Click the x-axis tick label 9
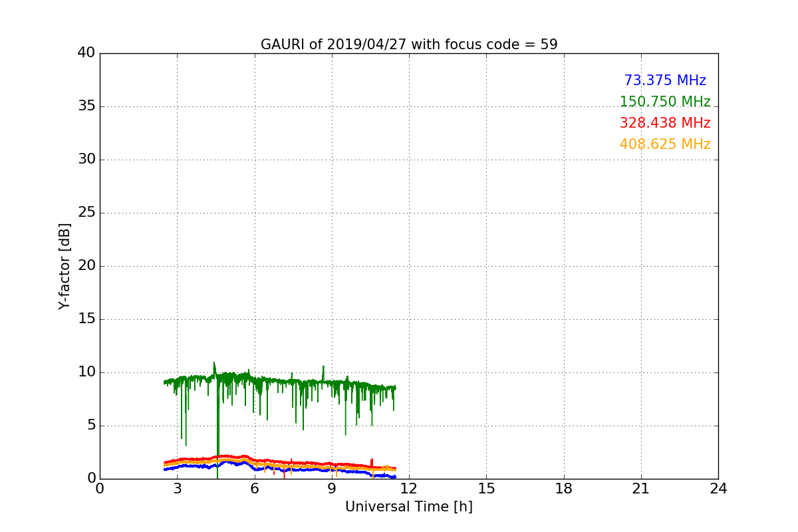The image size is (798, 532). click(x=332, y=489)
